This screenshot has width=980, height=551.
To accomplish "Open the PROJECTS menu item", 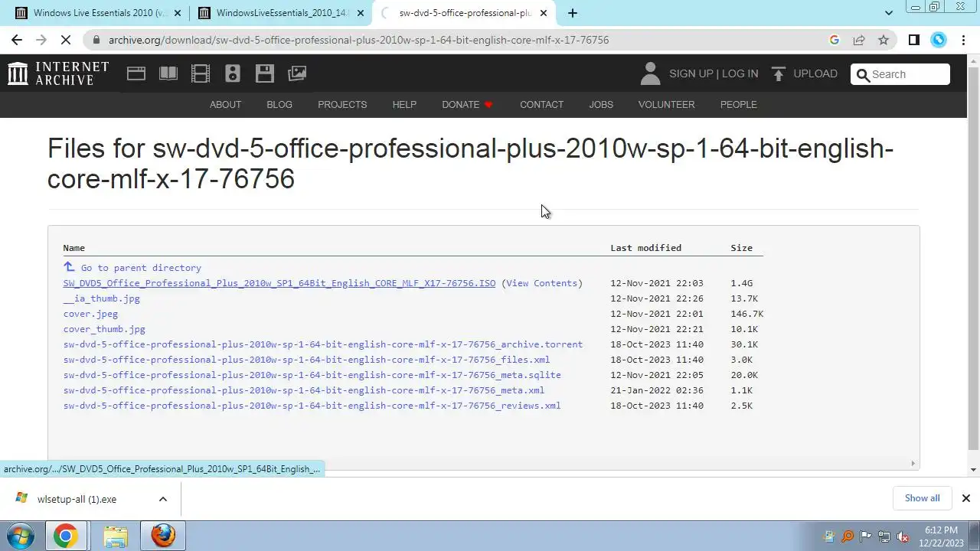I will click(342, 105).
